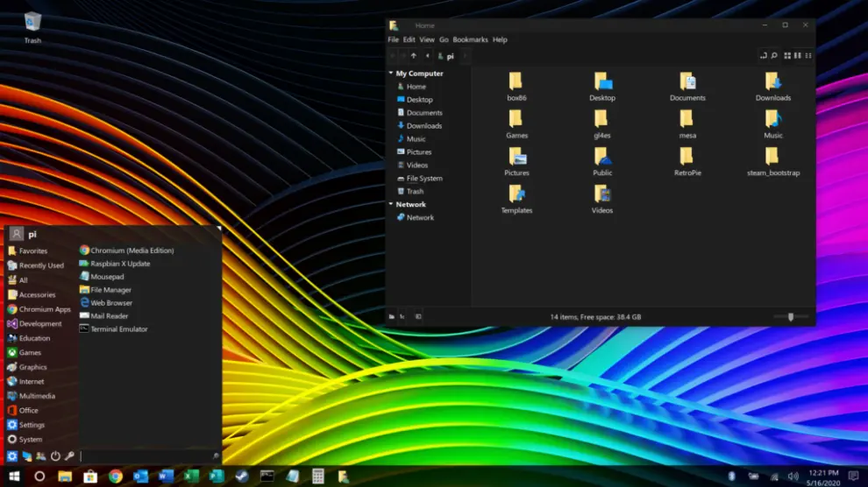Go up to the parent folder
This screenshot has height=487, width=868.
(x=414, y=56)
